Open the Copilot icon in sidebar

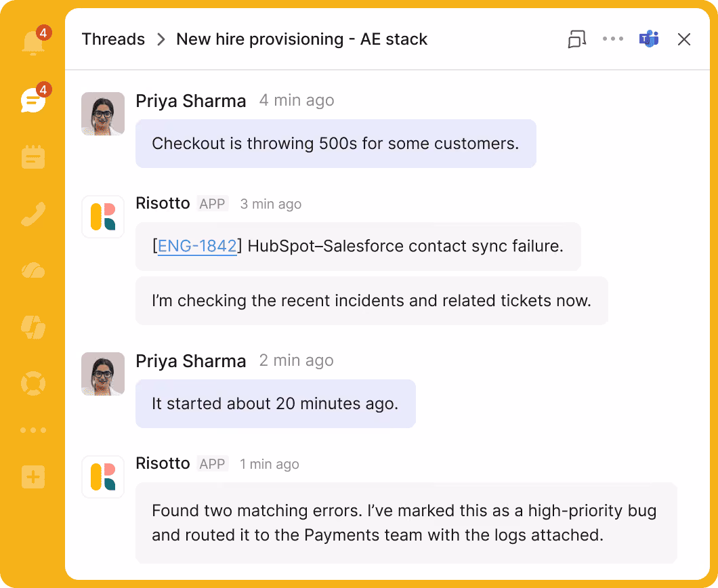(x=33, y=327)
